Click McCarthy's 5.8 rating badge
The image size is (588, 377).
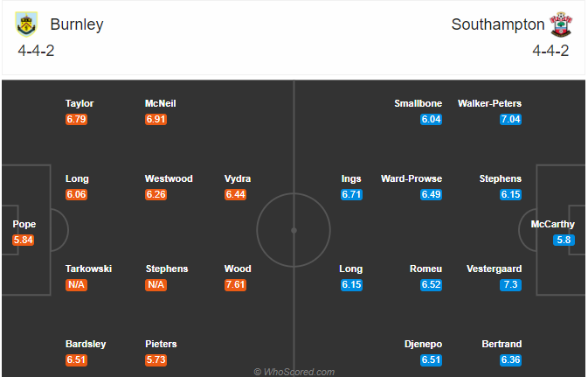click(x=564, y=240)
